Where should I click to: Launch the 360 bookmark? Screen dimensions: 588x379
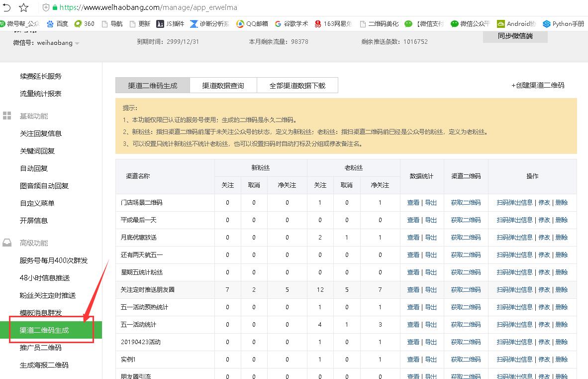[x=85, y=23]
